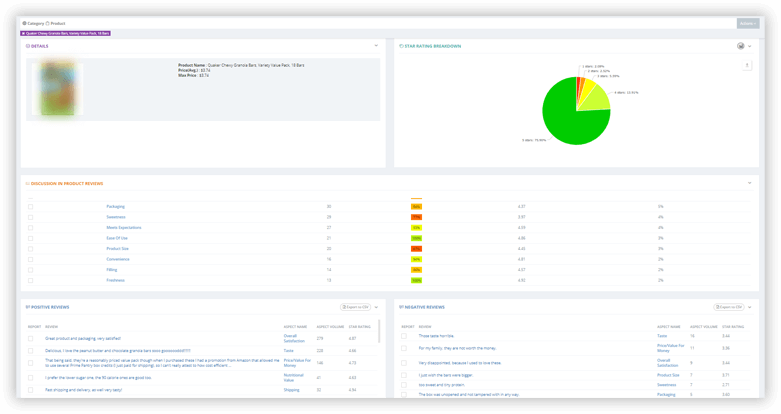Open the Product Size aspect link
Viewport: 781px width, 414px height.
[x=118, y=249]
